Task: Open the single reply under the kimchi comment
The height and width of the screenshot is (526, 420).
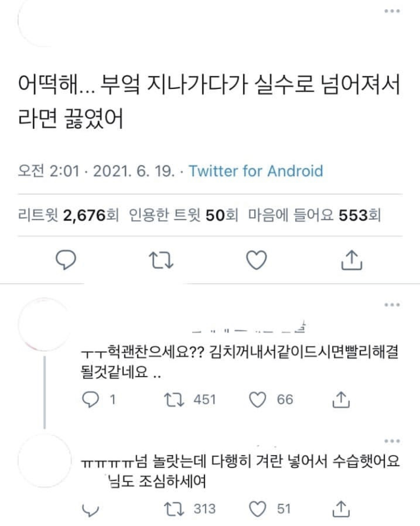Action: [x=98, y=399]
